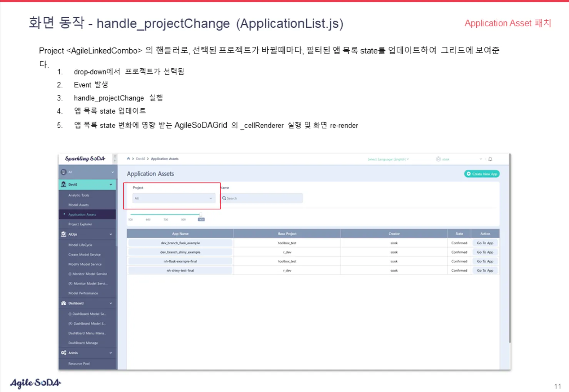Click the user avatar icon next to sook
Image resolution: width=569 pixels, height=392 pixels.
click(x=438, y=159)
